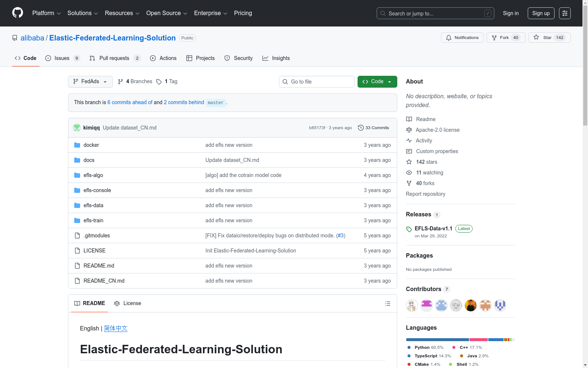Image resolution: width=588 pixels, height=368 pixels.
Task: Click the Go to file input
Action: click(317, 82)
